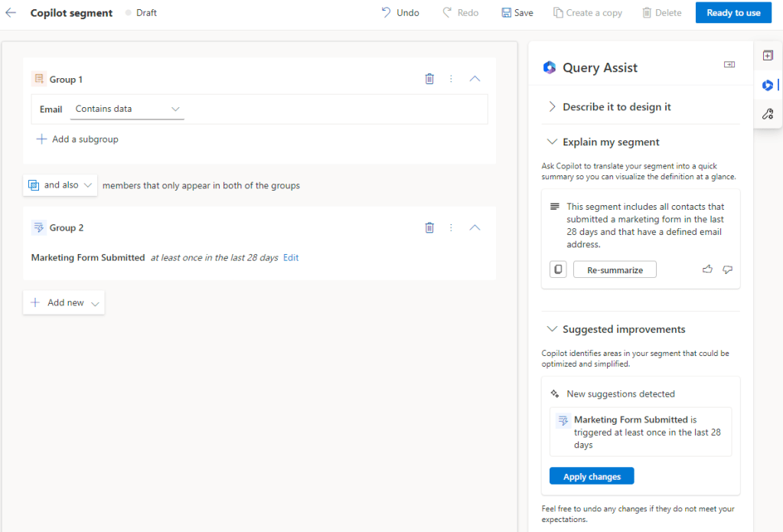Copy the segment summary text
Screen dimensions: 783x532
558,269
